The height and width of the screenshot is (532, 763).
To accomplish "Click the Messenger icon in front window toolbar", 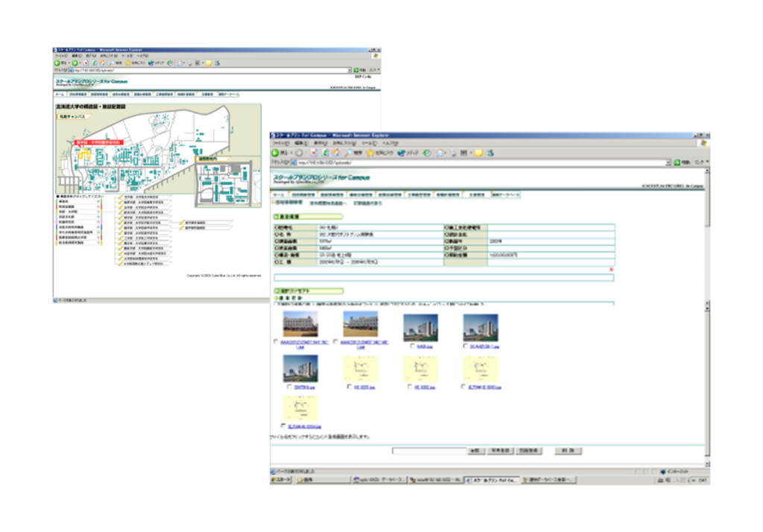I will click(490, 153).
